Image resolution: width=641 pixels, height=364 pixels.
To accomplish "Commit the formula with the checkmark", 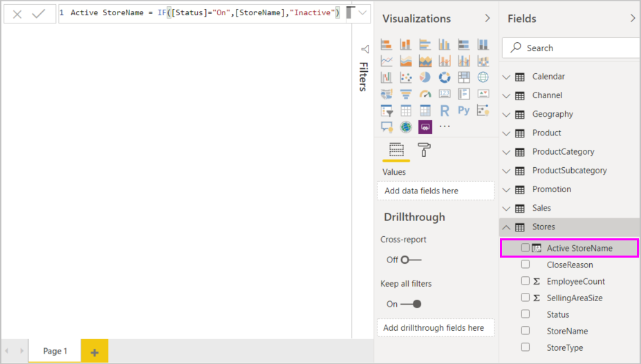I will (38, 14).
